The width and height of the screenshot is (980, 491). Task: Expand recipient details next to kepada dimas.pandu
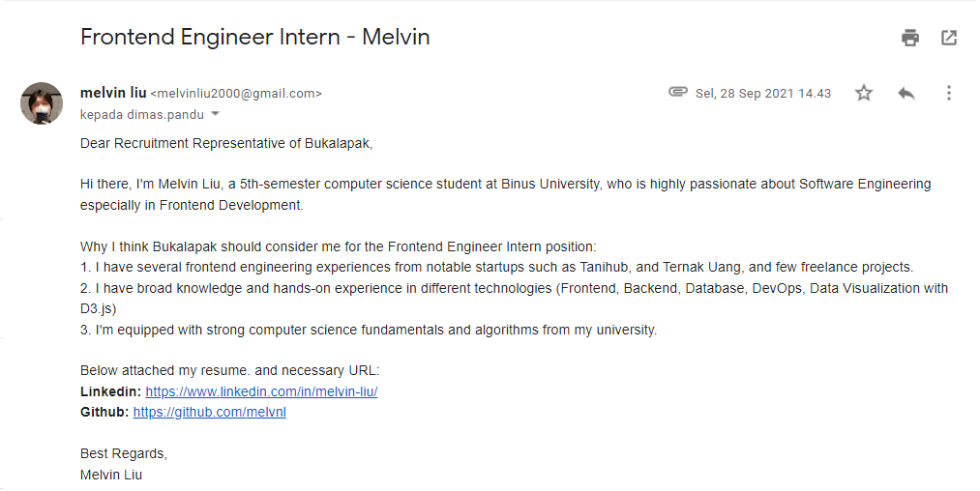(215, 114)
